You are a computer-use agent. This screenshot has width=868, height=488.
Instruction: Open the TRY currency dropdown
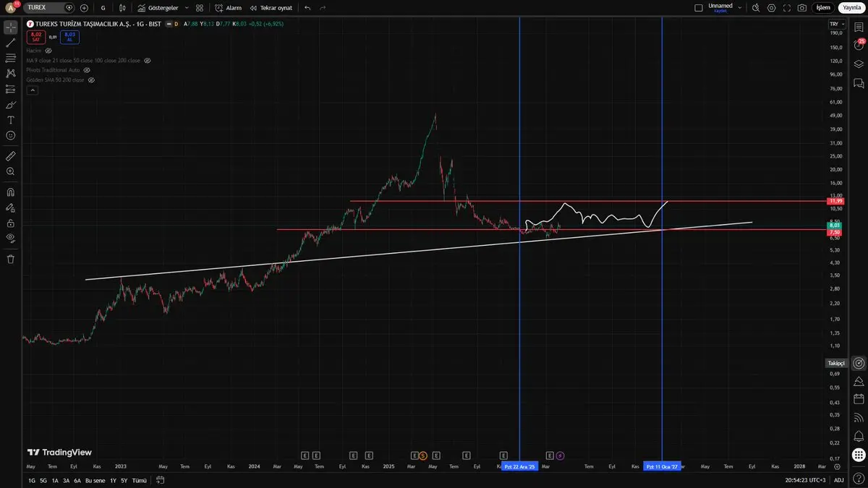(835, 25)
